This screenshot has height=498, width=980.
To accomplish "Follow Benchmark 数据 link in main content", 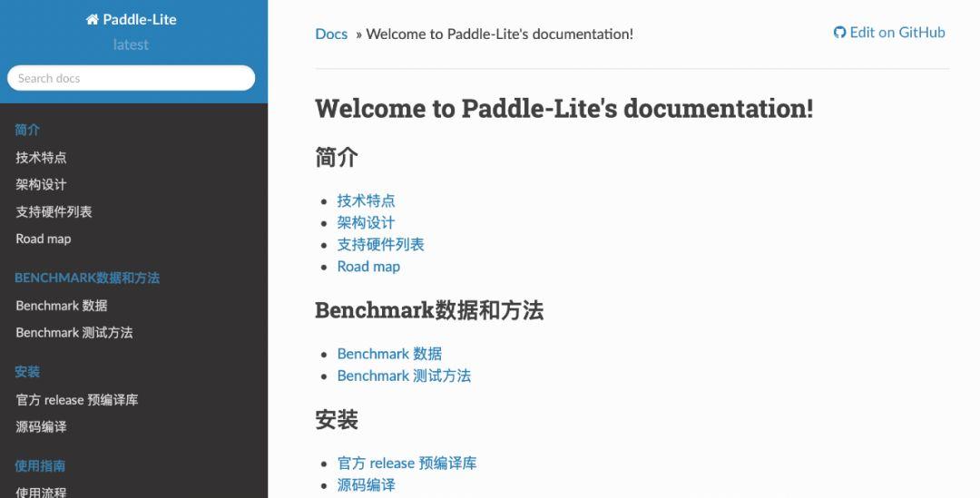I will pos(389,354).
